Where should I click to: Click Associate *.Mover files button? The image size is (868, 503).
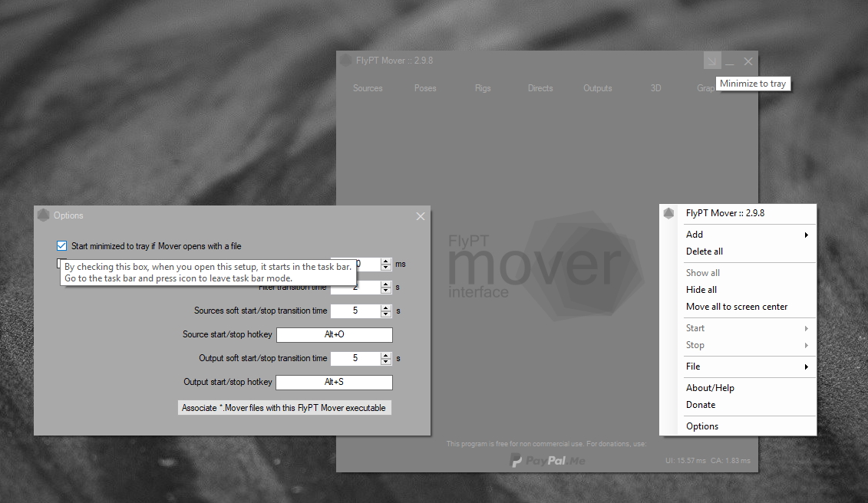(285, 408)
